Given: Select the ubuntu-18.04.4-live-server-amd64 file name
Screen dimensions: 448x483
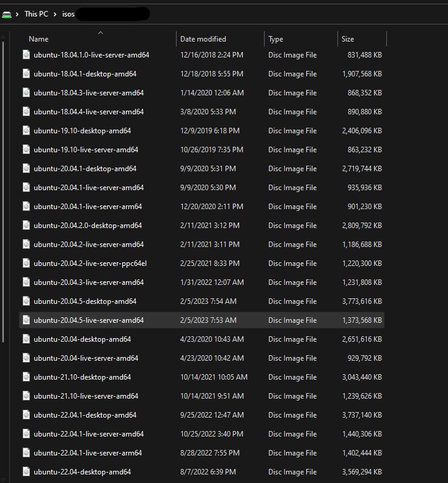Looking at the screenshot, I should (89, 112).
